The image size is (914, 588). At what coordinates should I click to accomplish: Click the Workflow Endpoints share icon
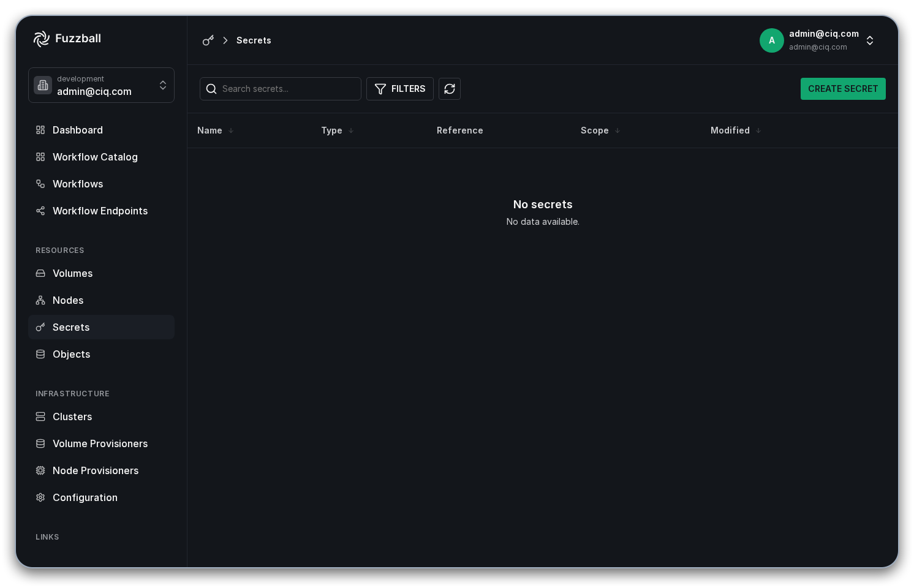40,211
